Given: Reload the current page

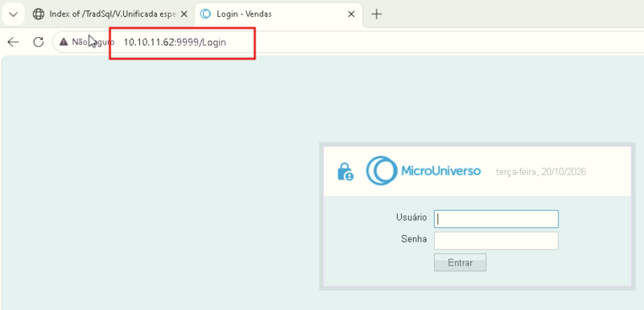Looking at the screenshot, I should [38, 42].
